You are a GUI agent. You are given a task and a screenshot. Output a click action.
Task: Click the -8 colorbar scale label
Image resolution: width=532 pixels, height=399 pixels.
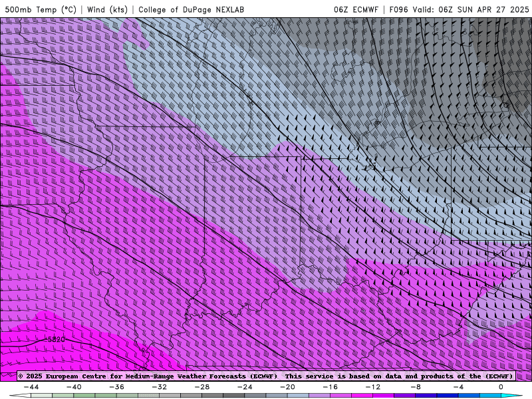pos(416,387)
